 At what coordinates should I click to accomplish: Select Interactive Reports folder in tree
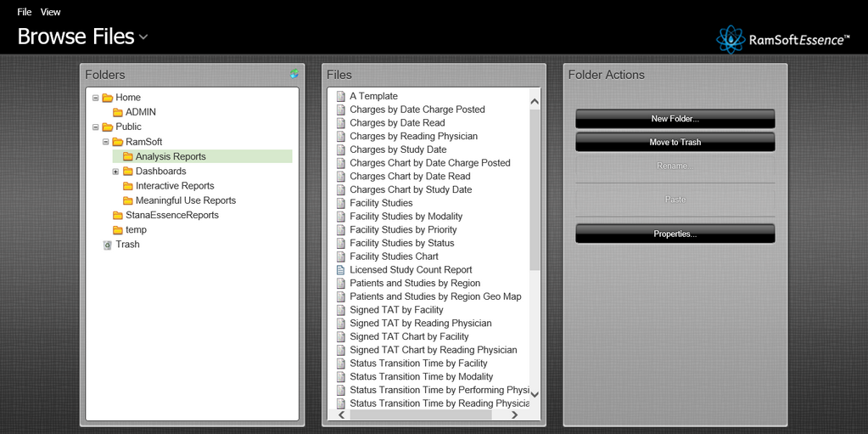[x=175, y=186]
